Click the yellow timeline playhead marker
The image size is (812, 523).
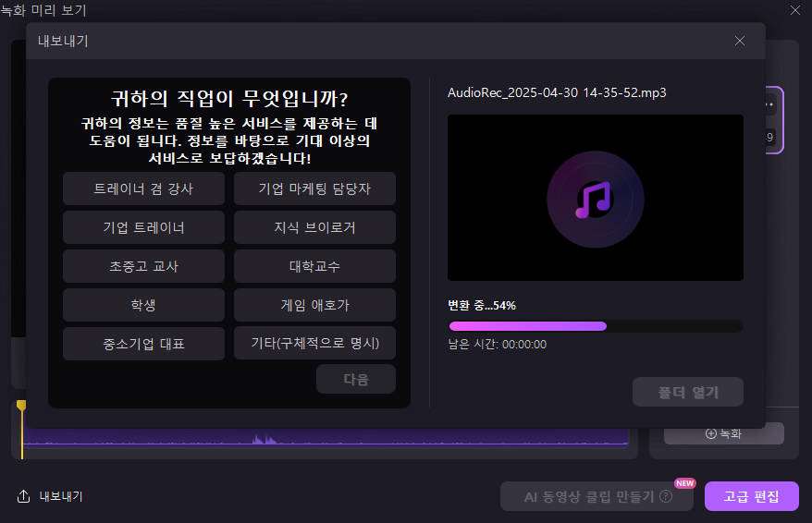coord(21,406)
